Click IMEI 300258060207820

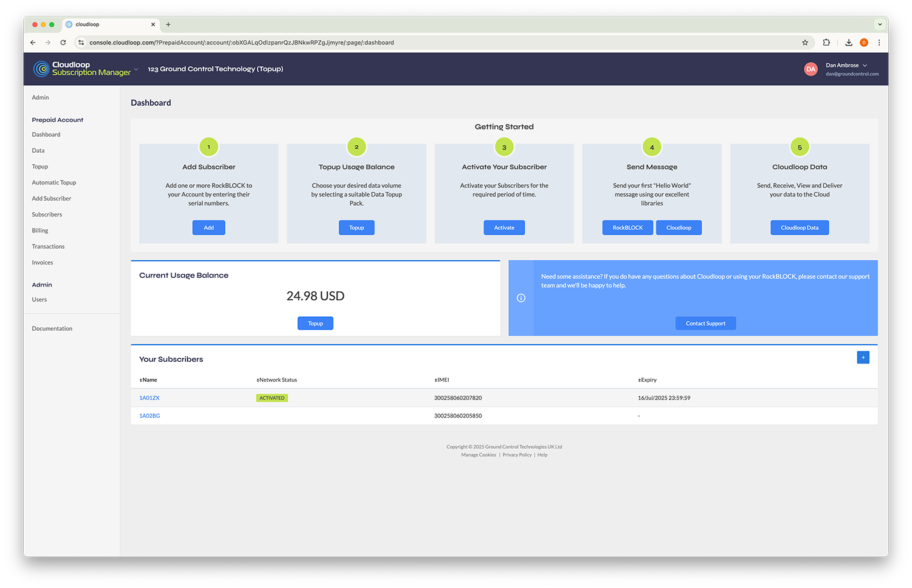[x=458, y=398]
